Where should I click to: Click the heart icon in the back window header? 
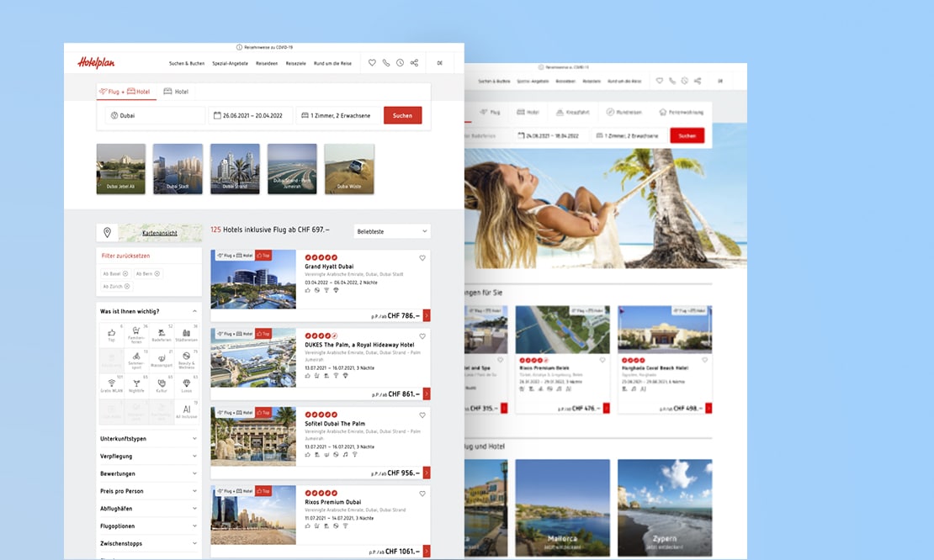pos(660,81)
